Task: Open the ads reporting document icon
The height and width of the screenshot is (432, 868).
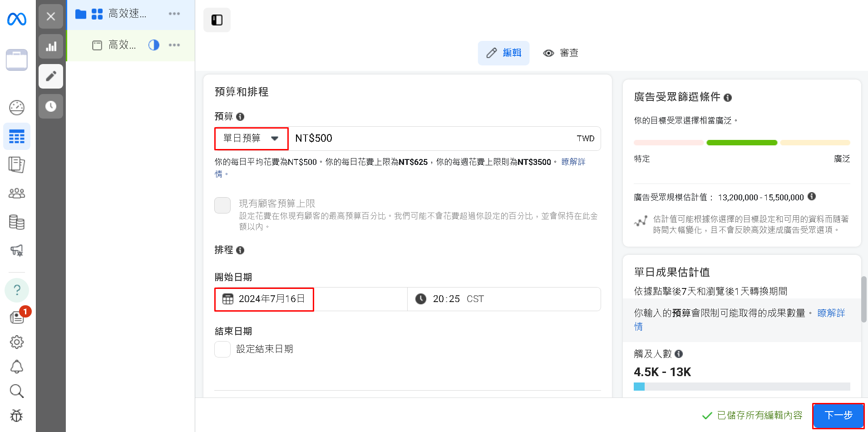Action: (17, 164)
